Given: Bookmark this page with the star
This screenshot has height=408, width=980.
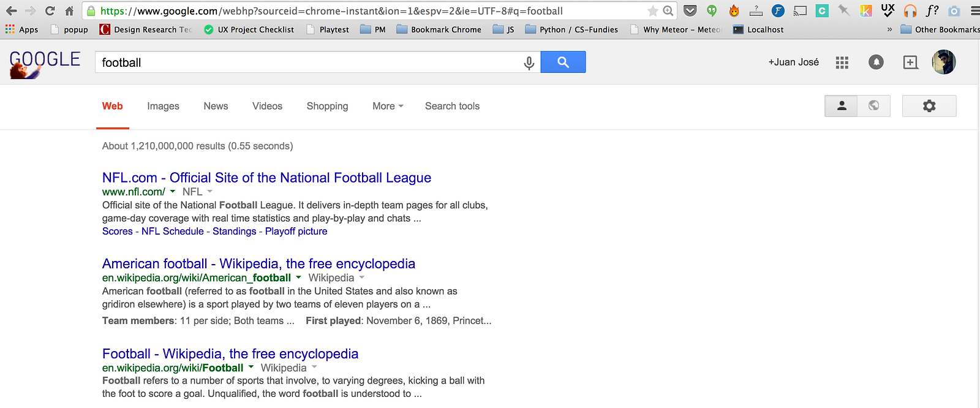Looking at the screenshot, I should tap(652, 11).
